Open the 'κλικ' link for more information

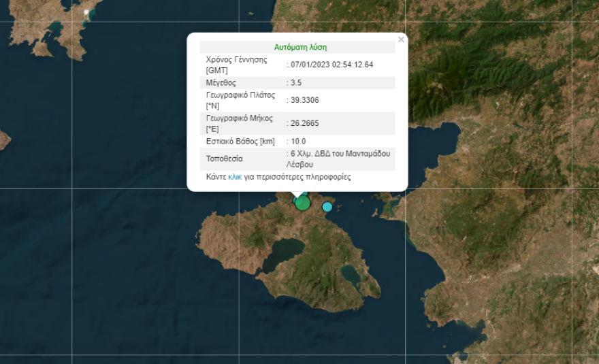point(235,177)
